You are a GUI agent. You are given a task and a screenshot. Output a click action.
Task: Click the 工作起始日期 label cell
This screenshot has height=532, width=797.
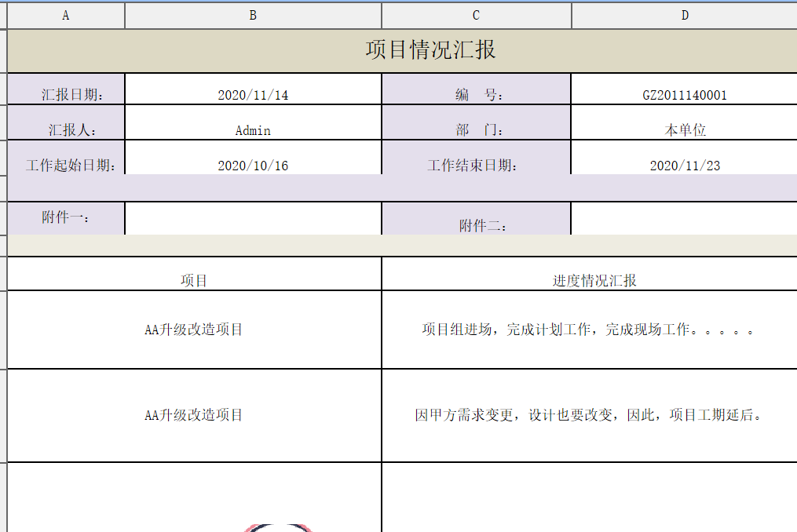click(x=66, y=165)
